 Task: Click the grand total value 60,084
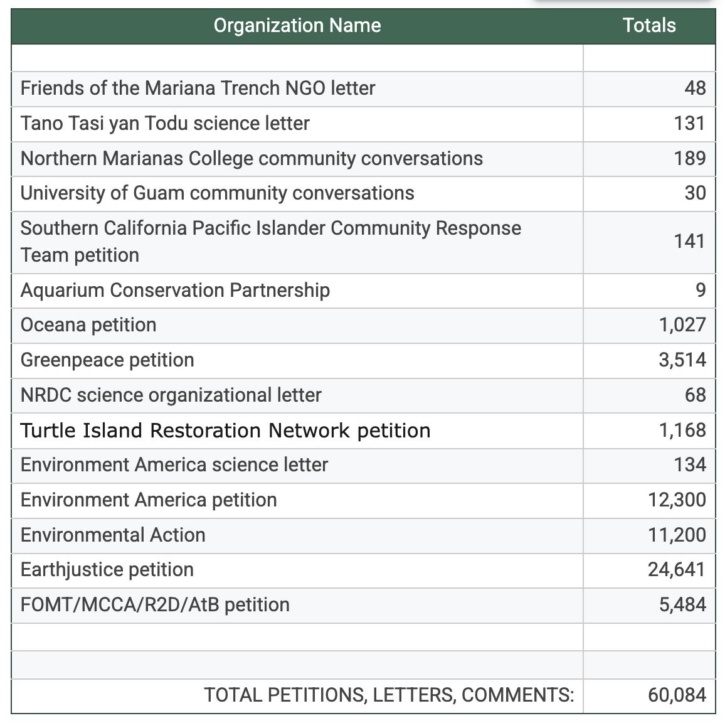click(677, 695)
